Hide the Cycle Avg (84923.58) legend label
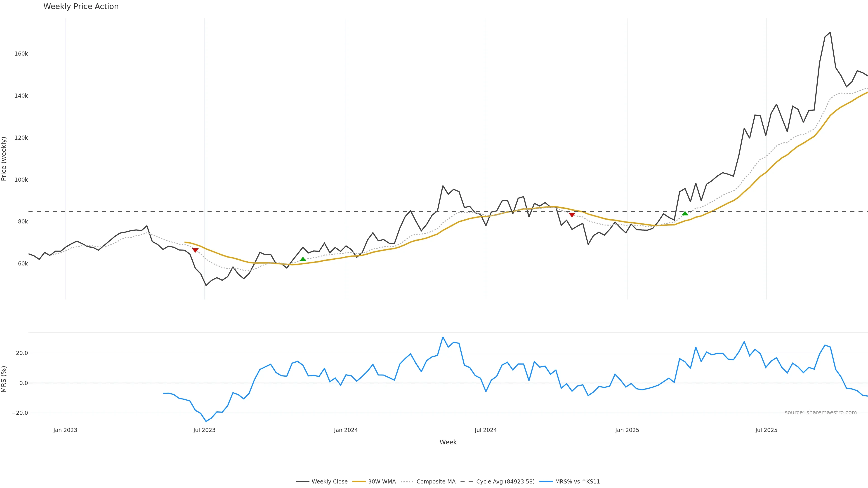 point(505,482)
